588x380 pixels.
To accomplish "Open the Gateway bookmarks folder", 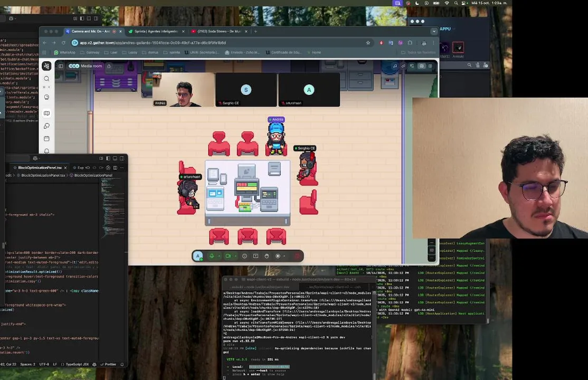I will (x=90, y=53).
